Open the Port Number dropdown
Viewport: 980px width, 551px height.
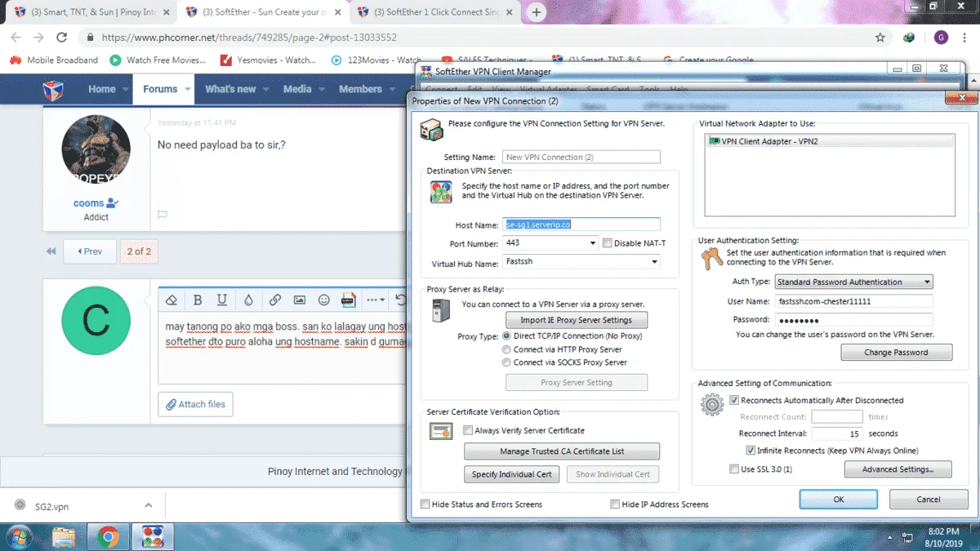tap(593, 243)
